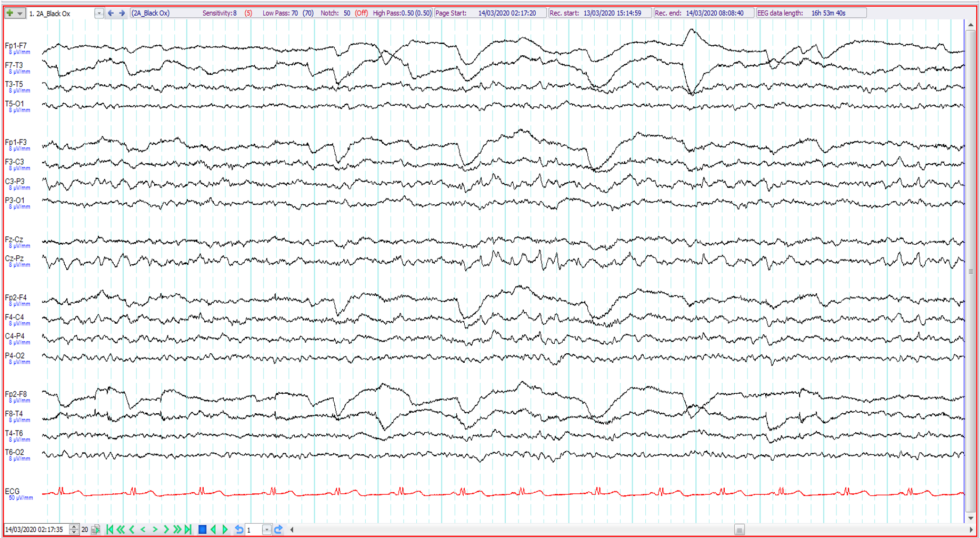Select the Fp1-F7 channel label

coord(16,46)
